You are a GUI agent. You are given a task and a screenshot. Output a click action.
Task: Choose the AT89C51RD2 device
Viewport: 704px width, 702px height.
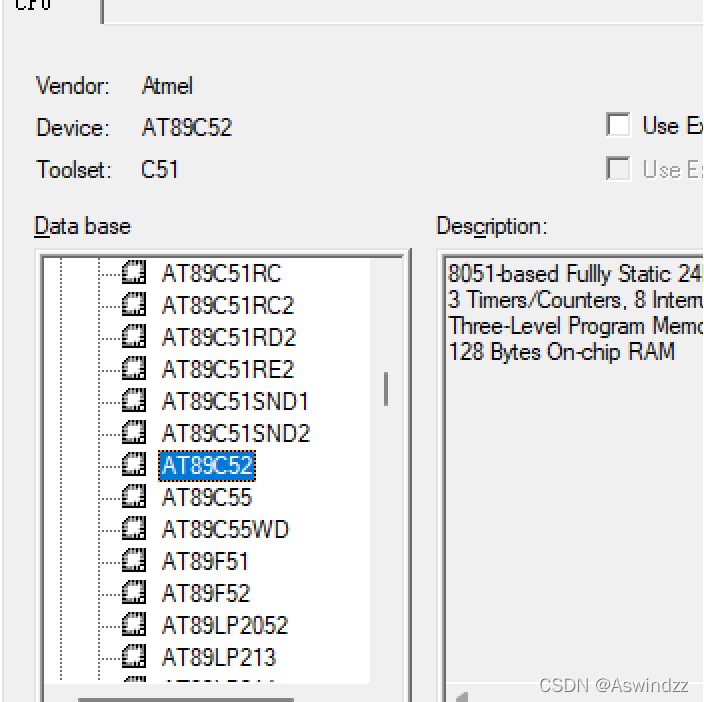pyautogui.click(x=229, y=338)
